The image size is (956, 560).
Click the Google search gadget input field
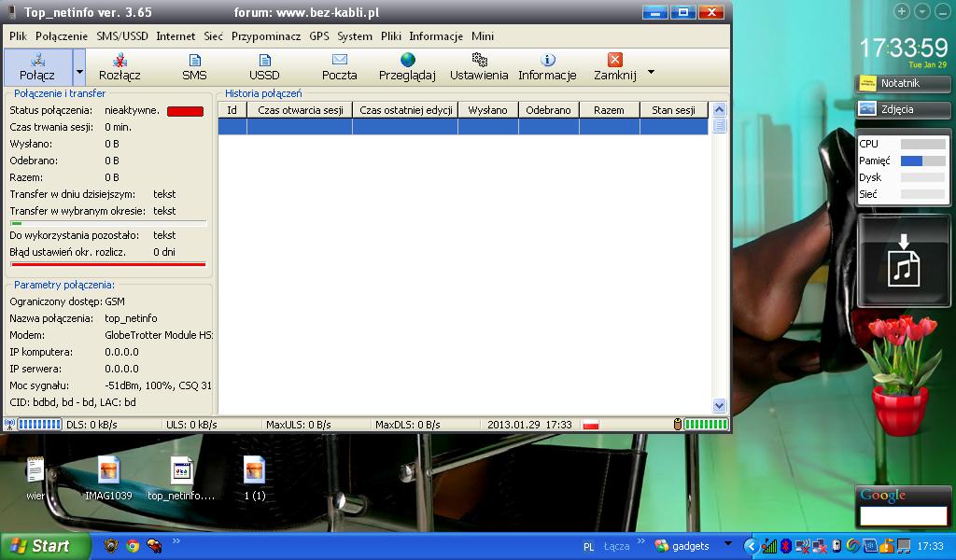coord(903,515)
